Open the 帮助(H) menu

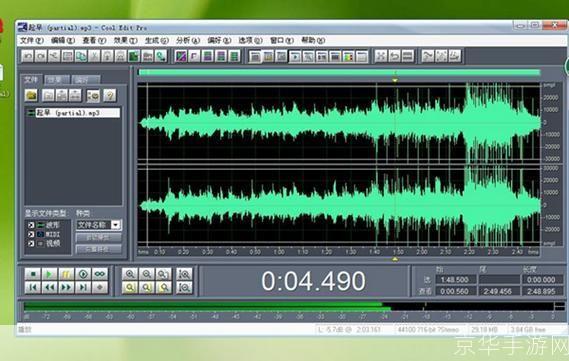point(312,40)
